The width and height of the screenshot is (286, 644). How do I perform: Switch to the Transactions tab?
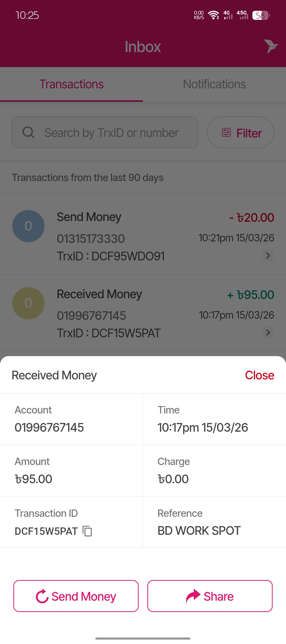point(71,84)
